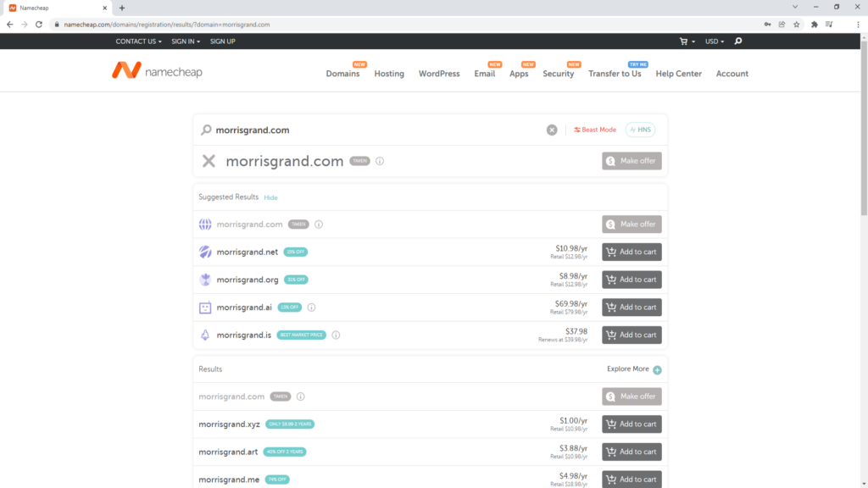Open the Email menu
The height and width of the screenshot is (488, 868).
click(484, 74)
